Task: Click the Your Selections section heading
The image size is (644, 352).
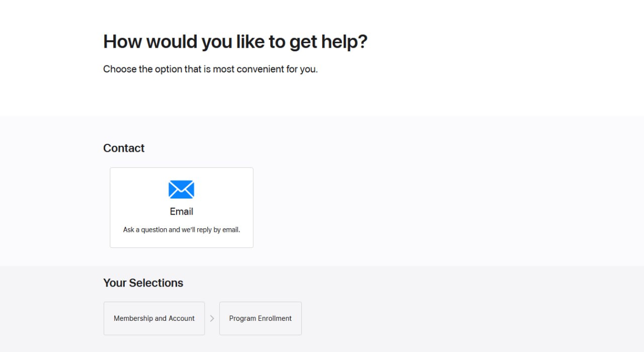Action: [143, 283]
